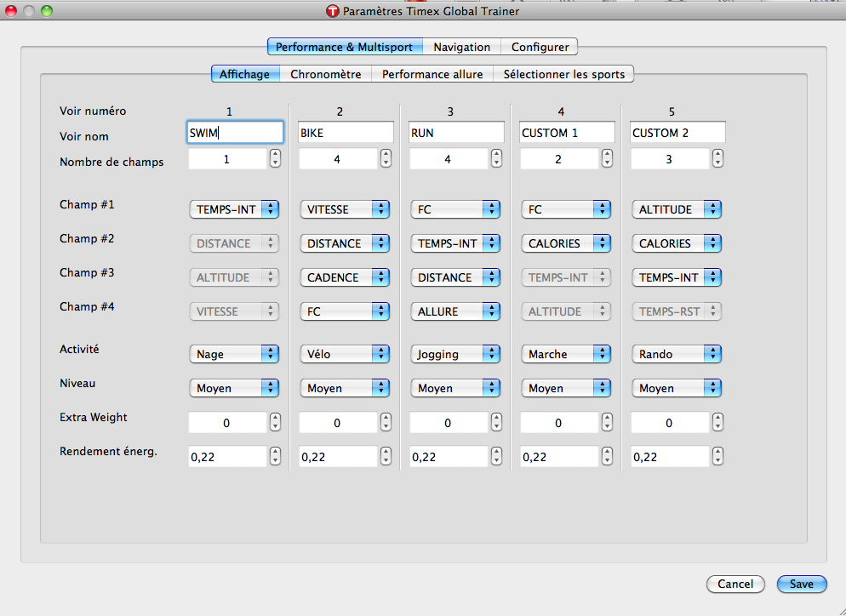Click the stepper for SWIM number of fields

[275, 158]
